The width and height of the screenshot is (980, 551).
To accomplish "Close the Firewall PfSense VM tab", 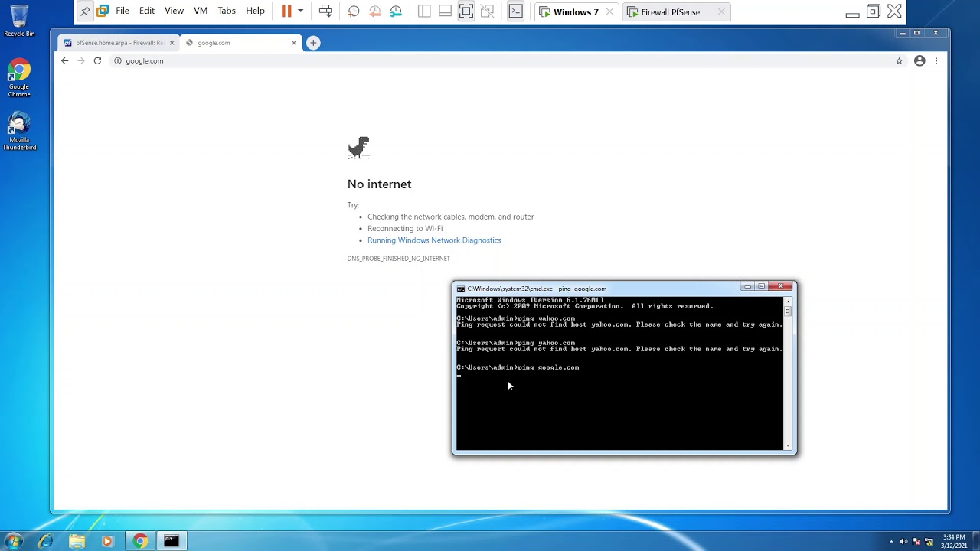I will (x=721, y=12).
